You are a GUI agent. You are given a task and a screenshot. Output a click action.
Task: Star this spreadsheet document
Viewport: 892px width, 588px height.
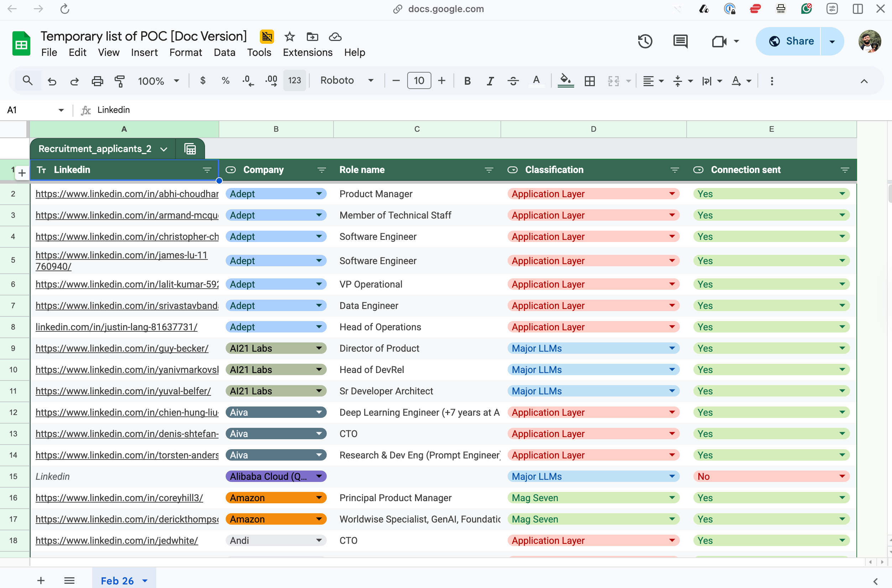[x=289, y=37]
